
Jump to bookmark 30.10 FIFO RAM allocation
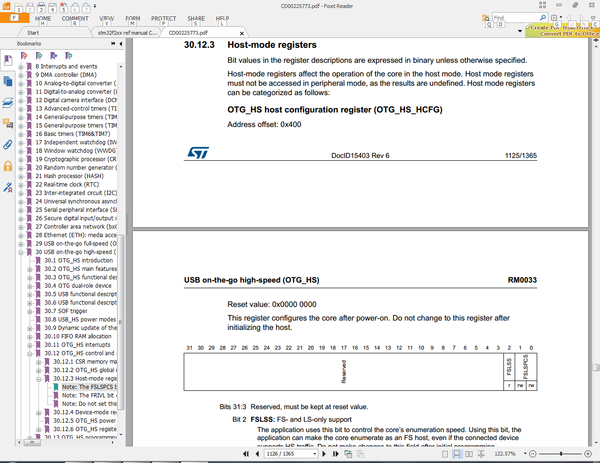pos(78,336)
